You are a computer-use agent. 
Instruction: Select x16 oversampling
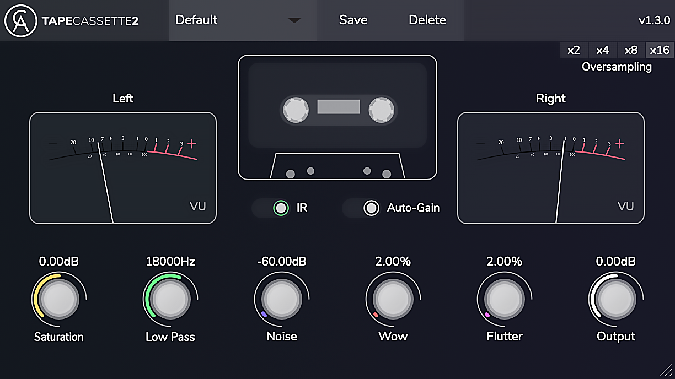coord(659,50)
